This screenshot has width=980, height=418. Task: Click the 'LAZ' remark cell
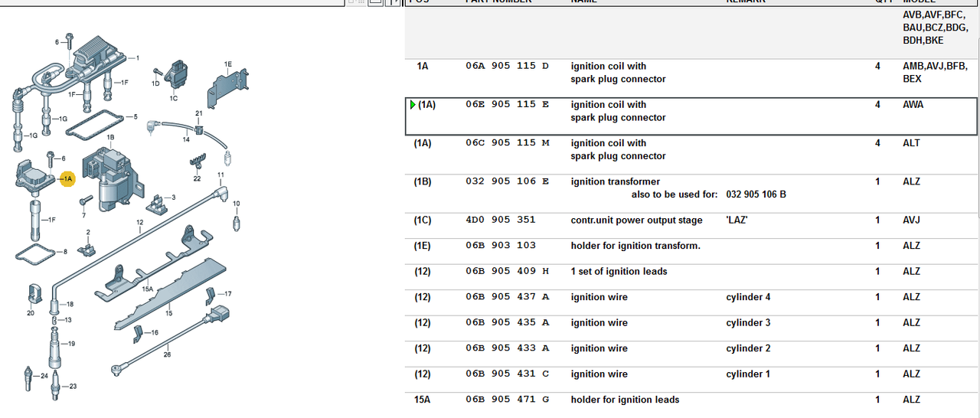[x=737, y=220]
